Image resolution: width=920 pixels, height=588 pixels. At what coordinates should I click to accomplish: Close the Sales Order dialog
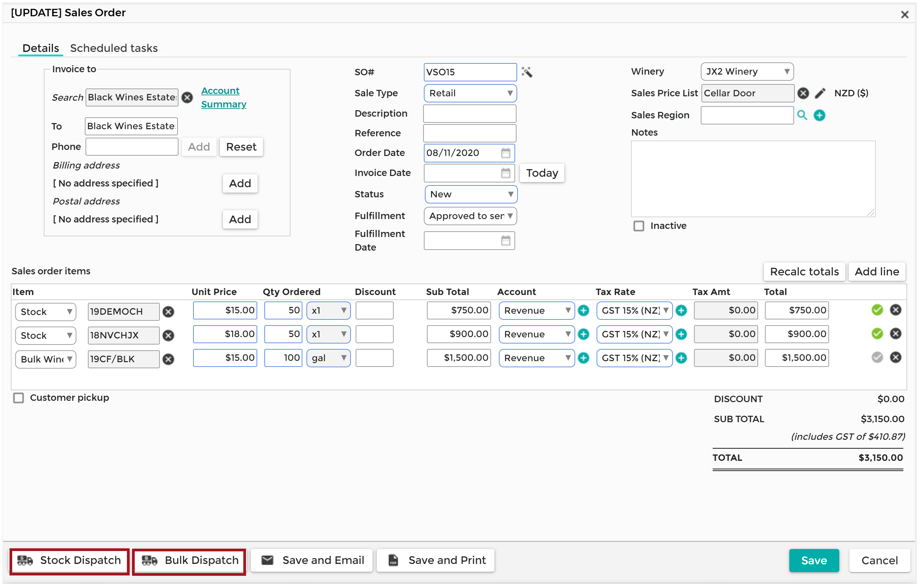coord(904,15)
